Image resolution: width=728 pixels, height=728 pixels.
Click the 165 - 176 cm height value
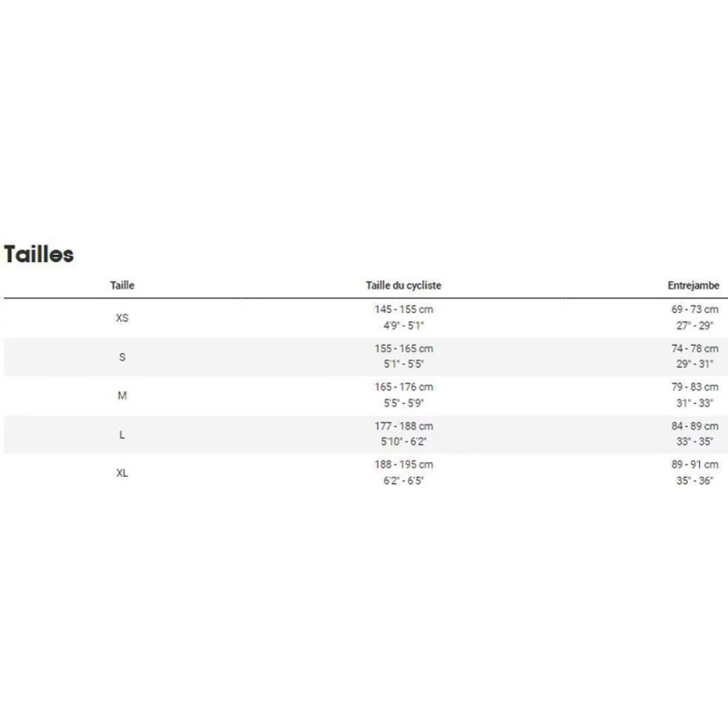click(x=403, y=387)
